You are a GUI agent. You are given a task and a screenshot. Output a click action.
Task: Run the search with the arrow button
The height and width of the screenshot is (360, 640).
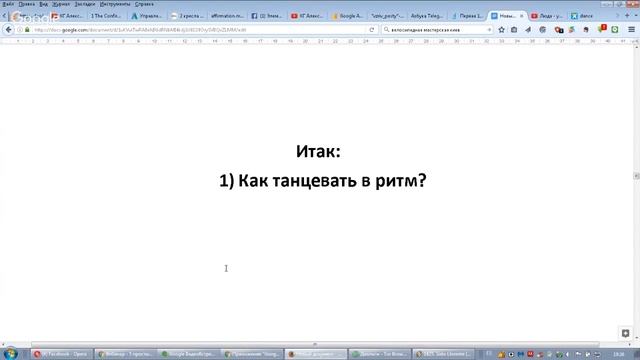pos(489,30)
